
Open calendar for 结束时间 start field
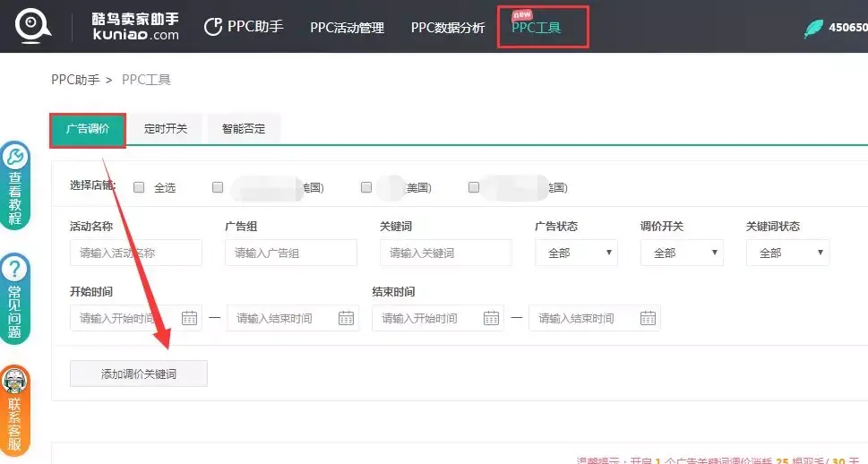[x=491, y=318]
